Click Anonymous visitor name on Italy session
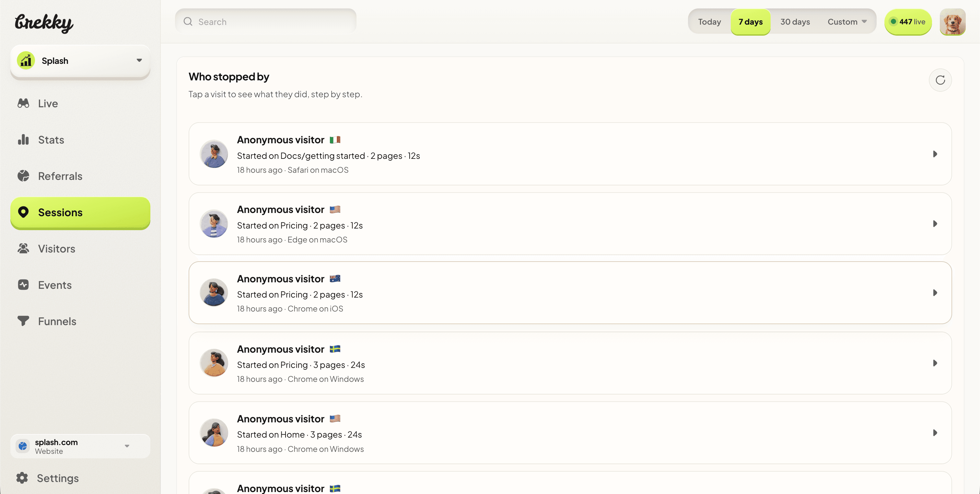 tap(281, 140)
